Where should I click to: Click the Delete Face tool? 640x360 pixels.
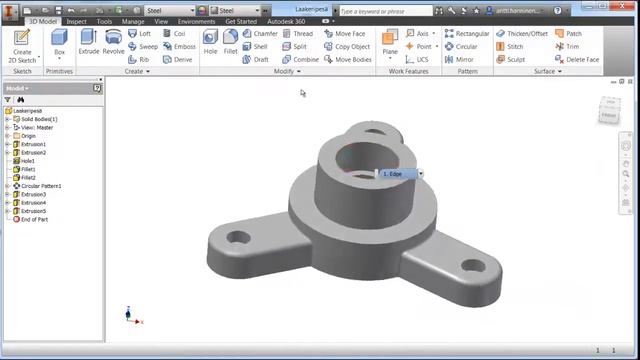[x=577, y=60]
